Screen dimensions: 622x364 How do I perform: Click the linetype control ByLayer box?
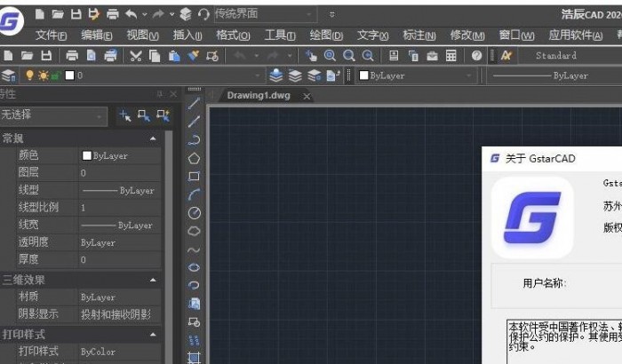[x=554, y=75]
